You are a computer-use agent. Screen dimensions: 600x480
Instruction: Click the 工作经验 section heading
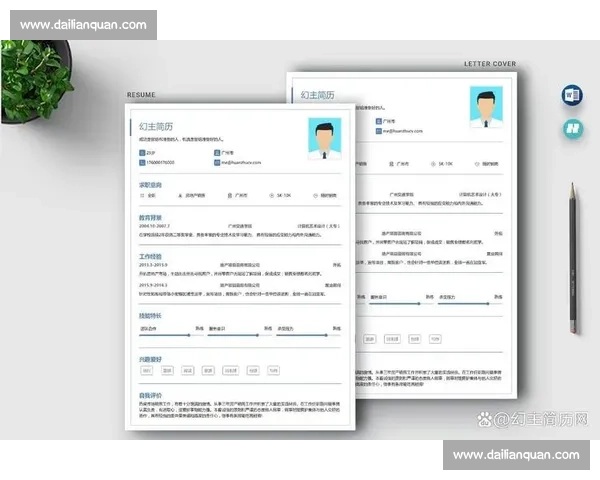click(150, 256)
